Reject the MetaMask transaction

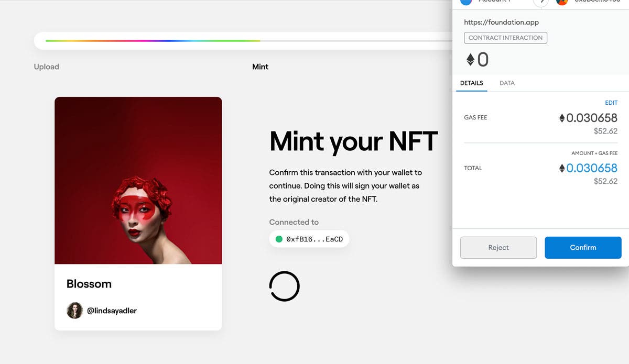pyautogui.click(x=498, y=248)
